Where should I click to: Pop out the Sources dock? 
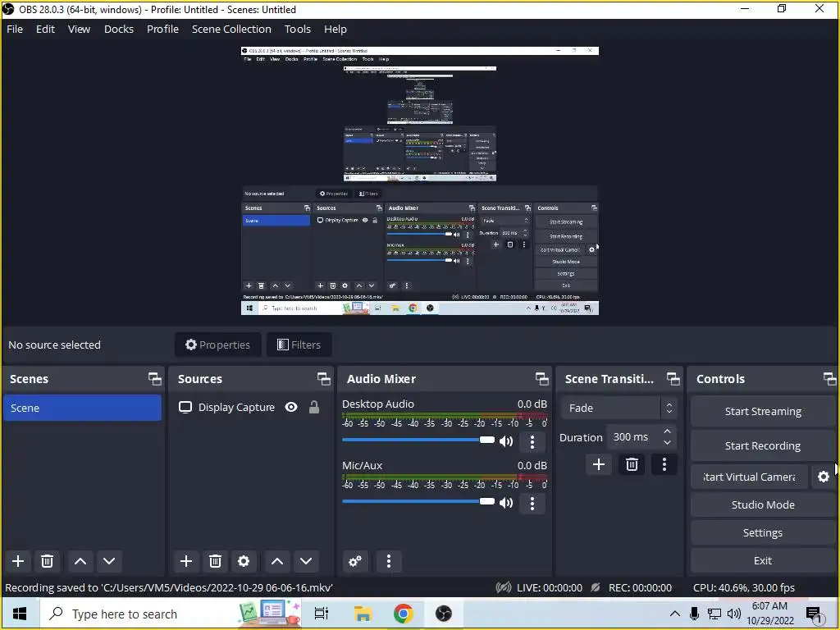point(323,379)
